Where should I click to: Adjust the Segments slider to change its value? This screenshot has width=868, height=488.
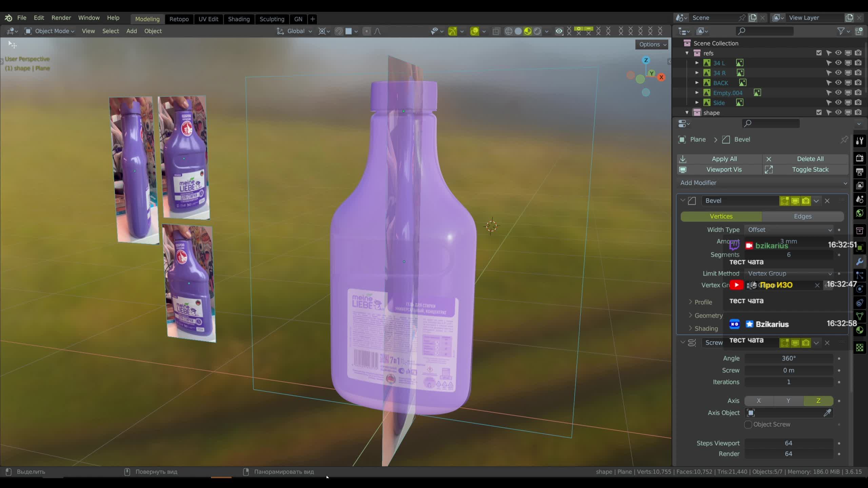(x=788, y=255)
